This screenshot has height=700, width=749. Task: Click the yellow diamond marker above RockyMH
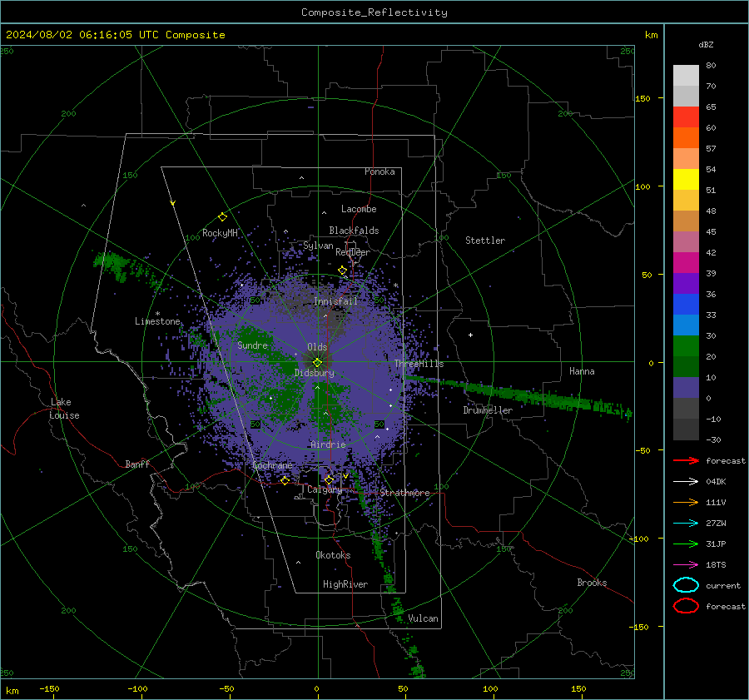click(x=222, y=217)
